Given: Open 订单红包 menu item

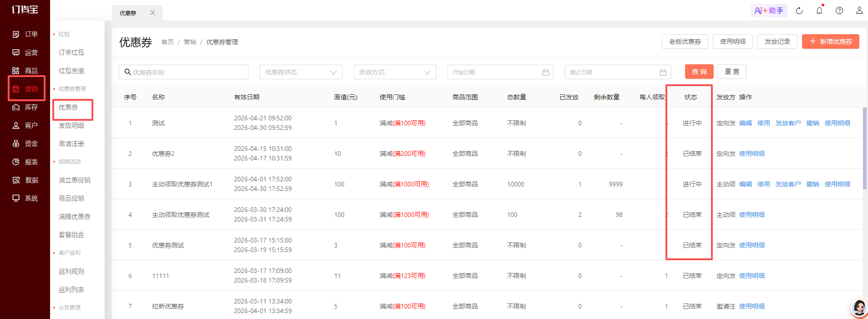Looking at the screenshot, I should (x=71, y=52).
